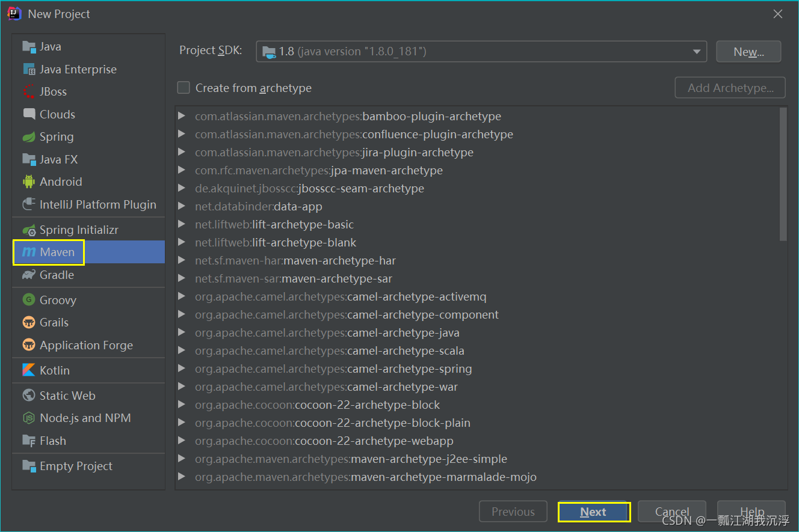799x532 pixels.
Task: Expand jpa-maven-archetype tree arrow
Action: (182, 170)
